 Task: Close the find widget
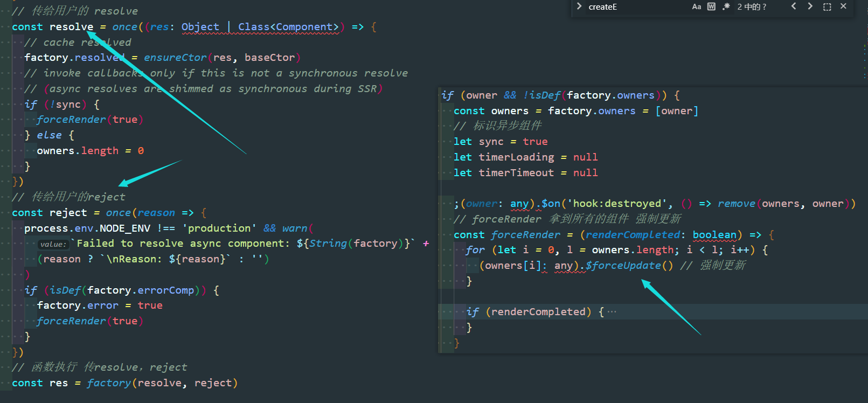843,6
